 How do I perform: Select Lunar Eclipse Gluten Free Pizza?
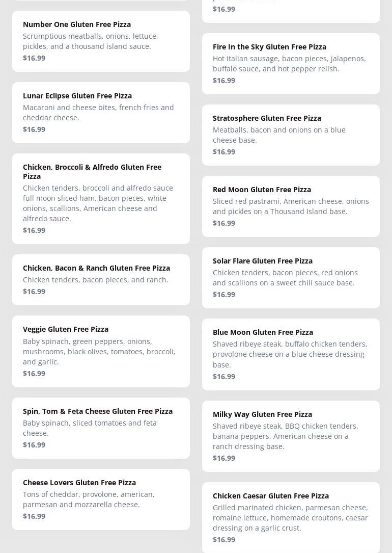pos(77,96)
